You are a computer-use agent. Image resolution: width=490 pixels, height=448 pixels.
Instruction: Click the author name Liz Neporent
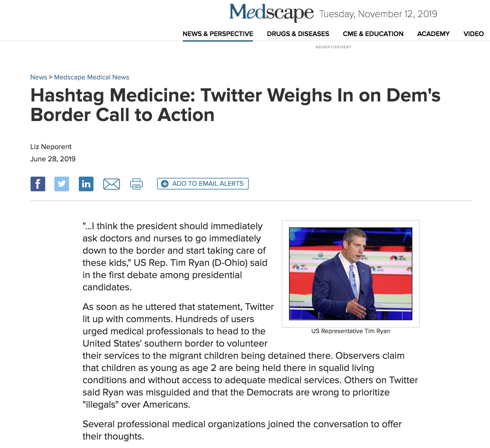(x=51, y=147)
